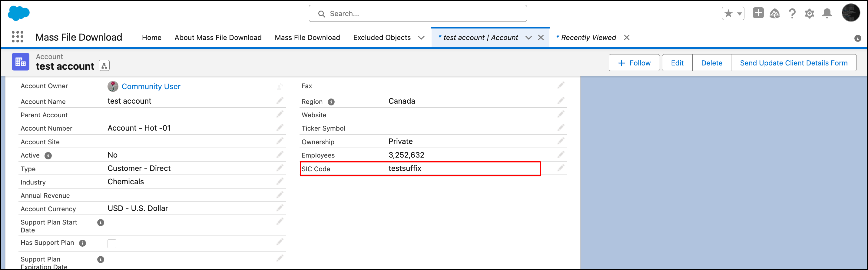Switch to the Recently Viewed tab
Screen dimensions: 868x270
[x=586, y=38]
